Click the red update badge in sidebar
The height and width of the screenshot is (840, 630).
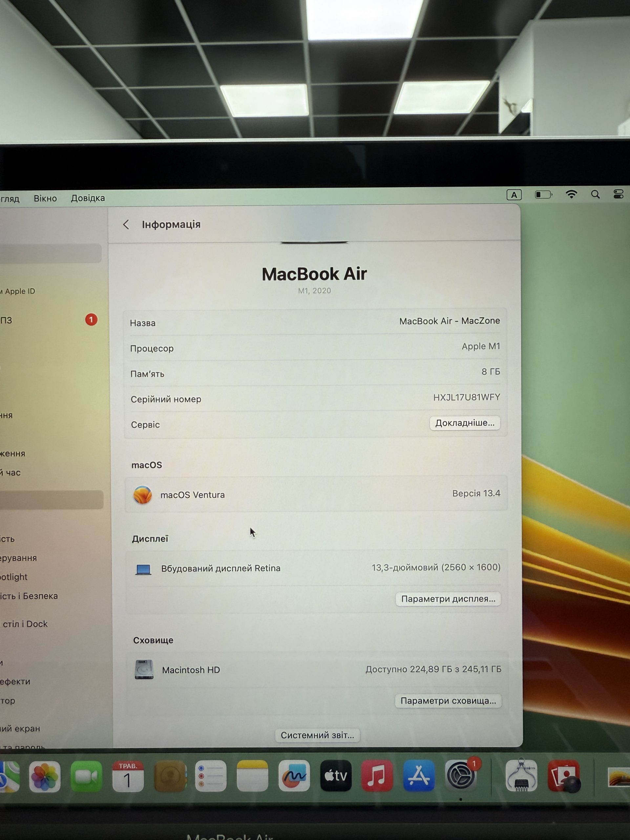pos(91,319)
